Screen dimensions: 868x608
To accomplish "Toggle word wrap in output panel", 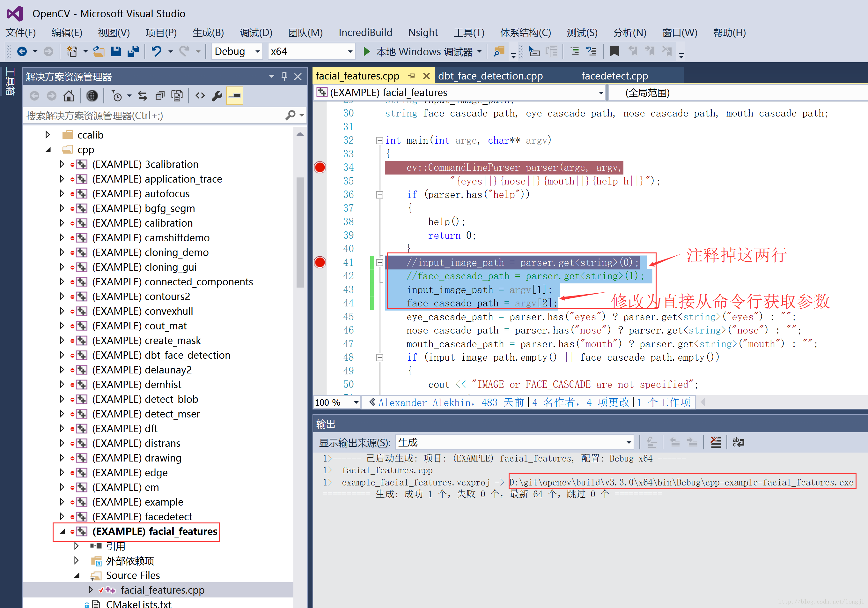I will pos(738,442).
